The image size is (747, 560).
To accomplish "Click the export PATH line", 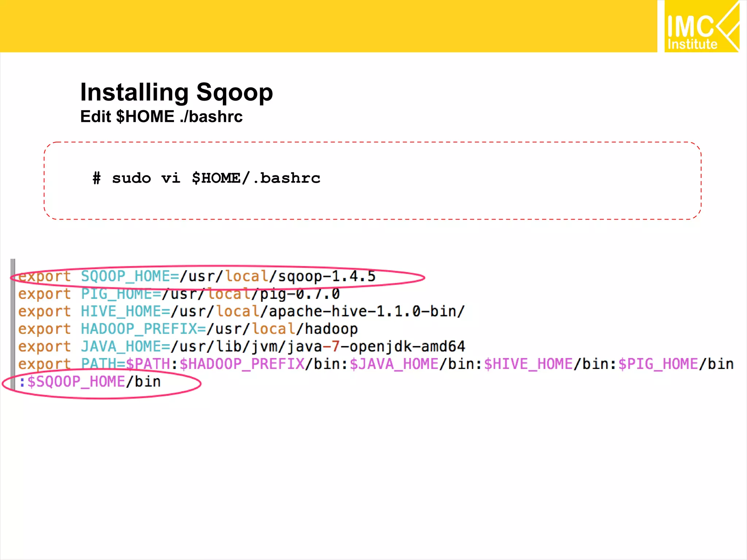I will (376, 364).
